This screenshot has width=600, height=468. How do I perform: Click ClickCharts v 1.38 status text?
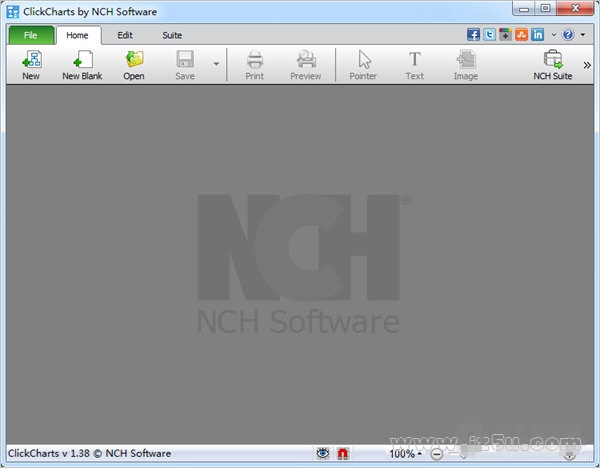pyautogui.click(x=90, y=453)
